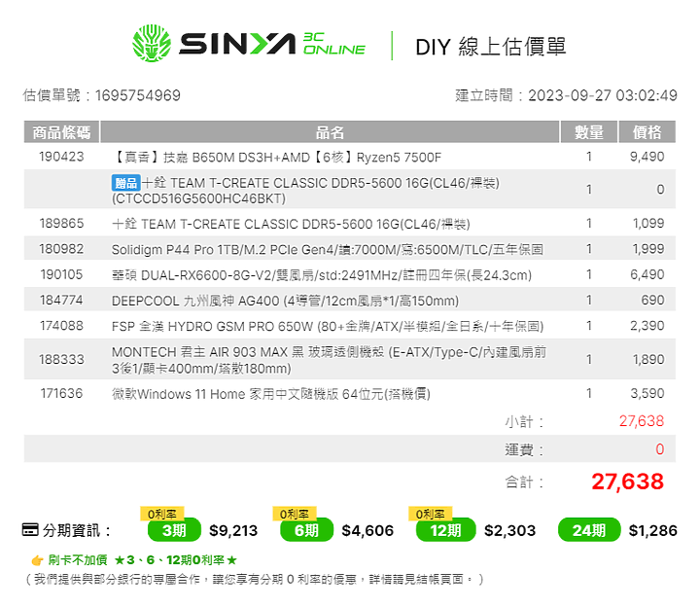Click the pointing hand icon before 刷卡不加價

[38, 560]
